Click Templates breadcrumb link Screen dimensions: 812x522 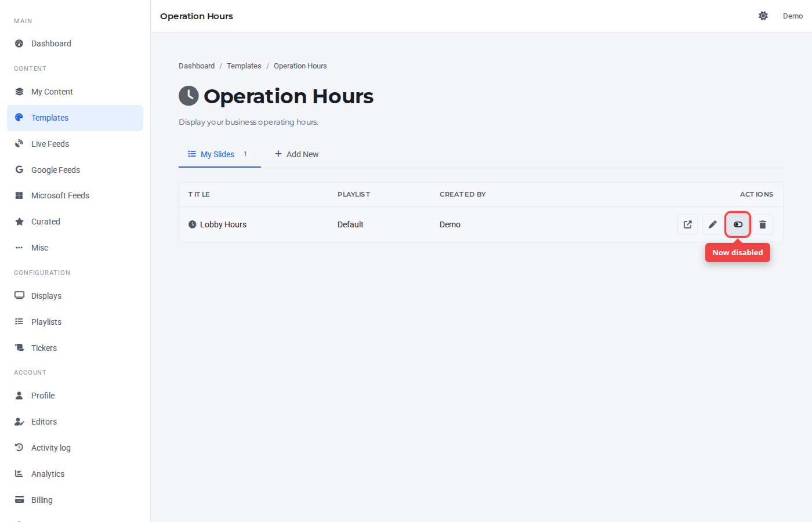[x=244, y=66]
